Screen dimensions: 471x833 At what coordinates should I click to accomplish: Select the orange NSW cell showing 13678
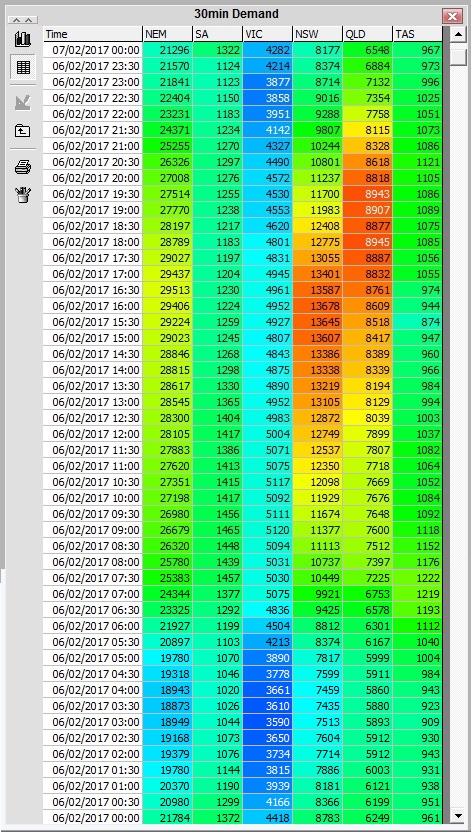(x=318, y=306)
